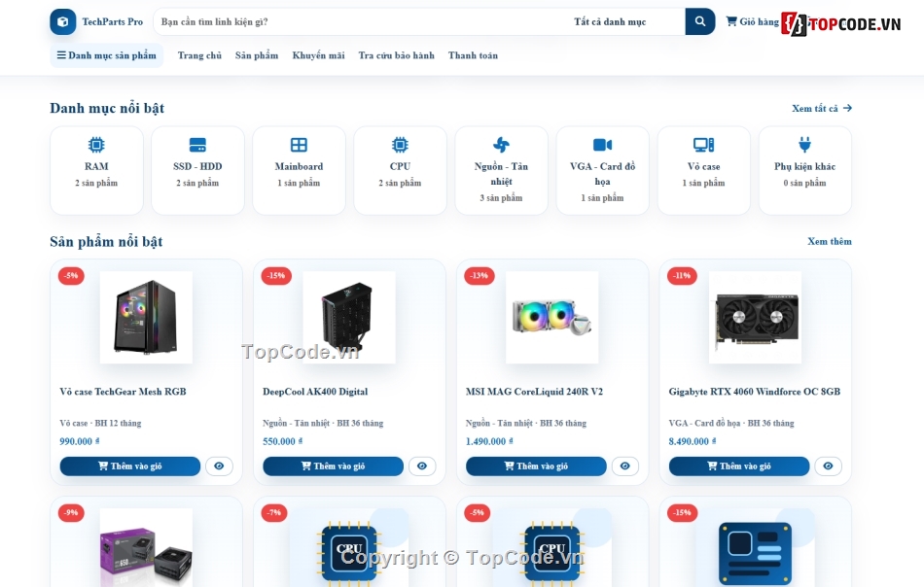Click the CPU chip category icon
Screen dimensions: 924x587
(400, 145)
